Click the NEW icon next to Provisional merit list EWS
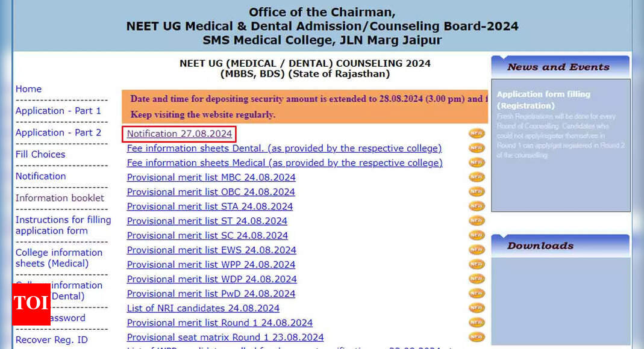644x349 pixels. [x=476, y=250]
